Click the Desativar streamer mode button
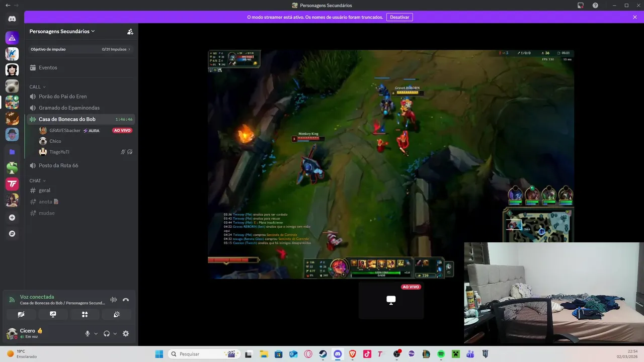Viewport: 644px width, 362px height. [x=399, y=17]
